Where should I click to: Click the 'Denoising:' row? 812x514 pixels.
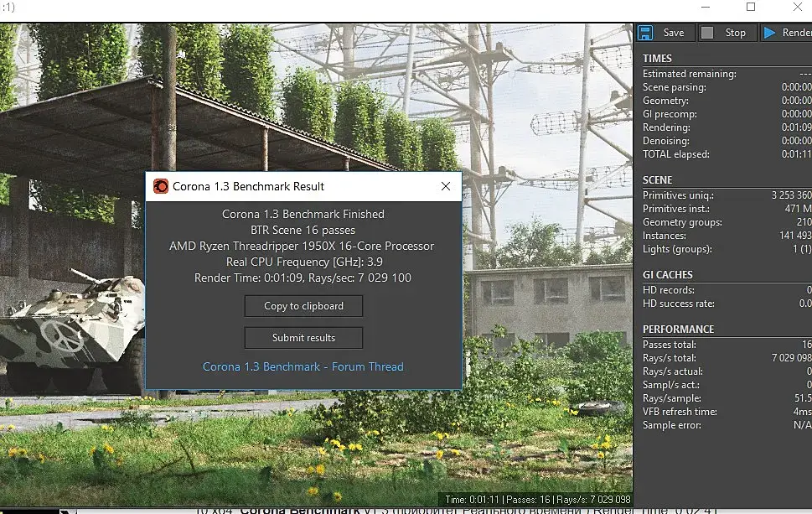point(727,141)
